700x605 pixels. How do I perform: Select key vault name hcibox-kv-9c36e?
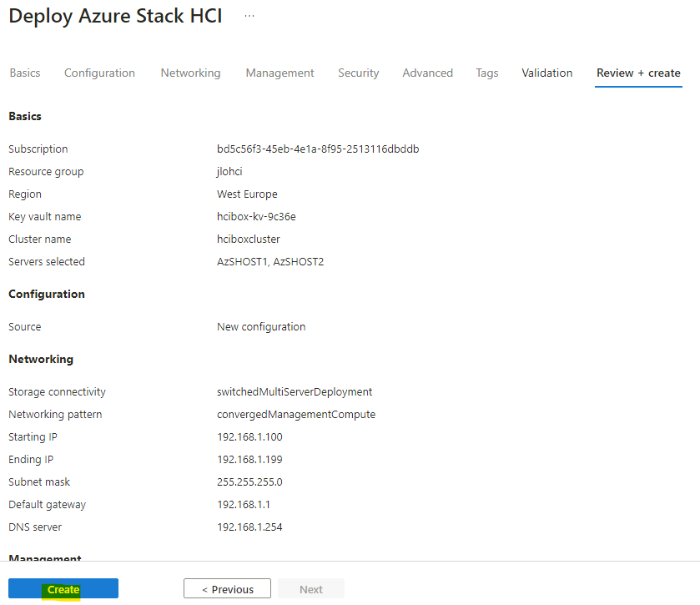pos(256,217)
